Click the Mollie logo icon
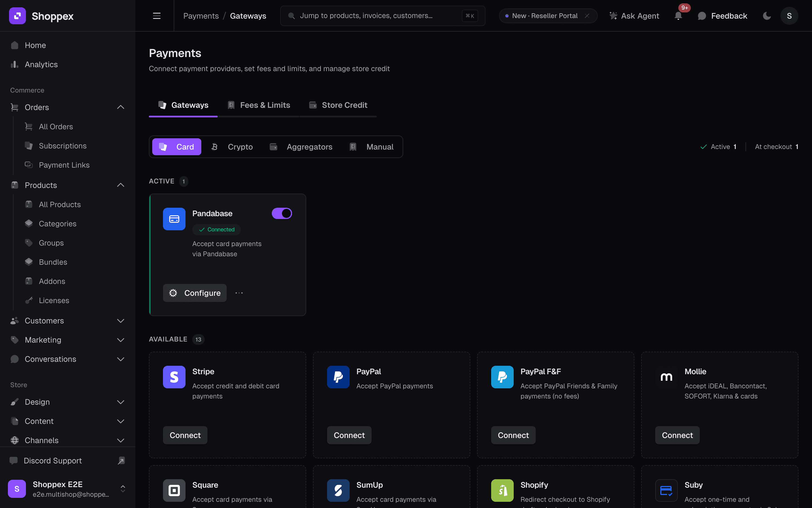812x508 pixels. (x=667, y=377)
